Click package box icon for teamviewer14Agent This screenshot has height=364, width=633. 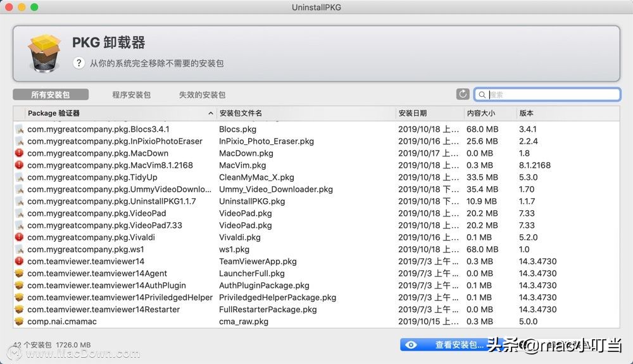coord(19,273)
